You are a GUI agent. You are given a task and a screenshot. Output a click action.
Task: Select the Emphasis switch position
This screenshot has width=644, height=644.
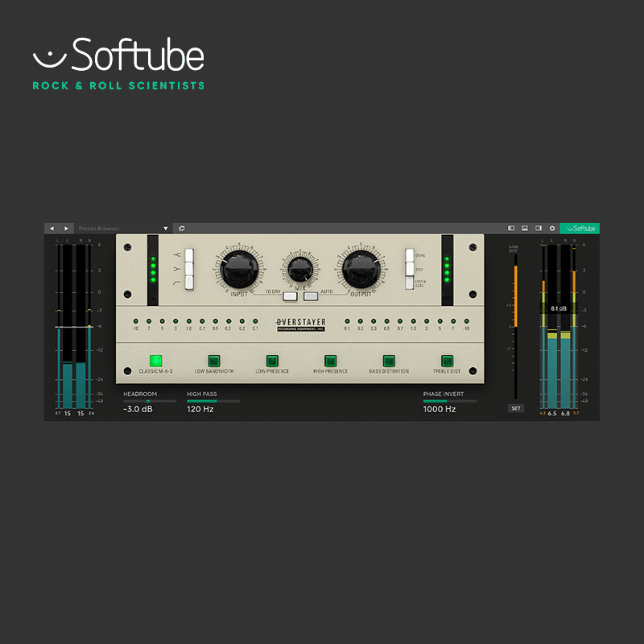coord(410,283)
